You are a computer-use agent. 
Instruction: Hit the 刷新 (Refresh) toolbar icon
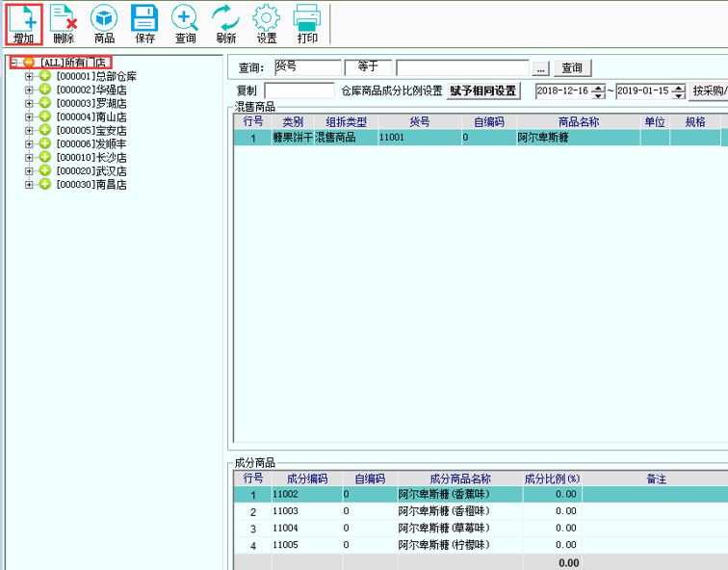pyautogui.click(x=225, y=22)
